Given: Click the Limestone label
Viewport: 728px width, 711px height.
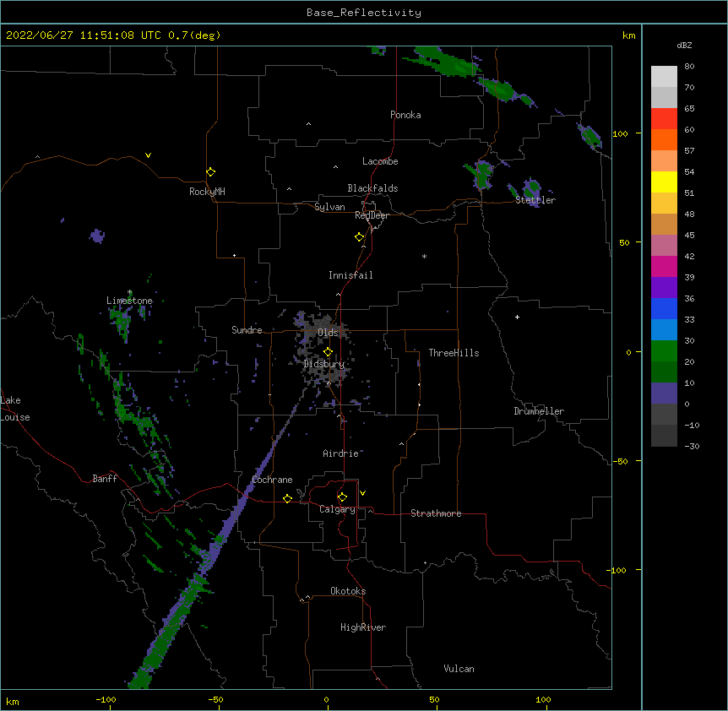Looking at the screenshot, I should 129,301.
